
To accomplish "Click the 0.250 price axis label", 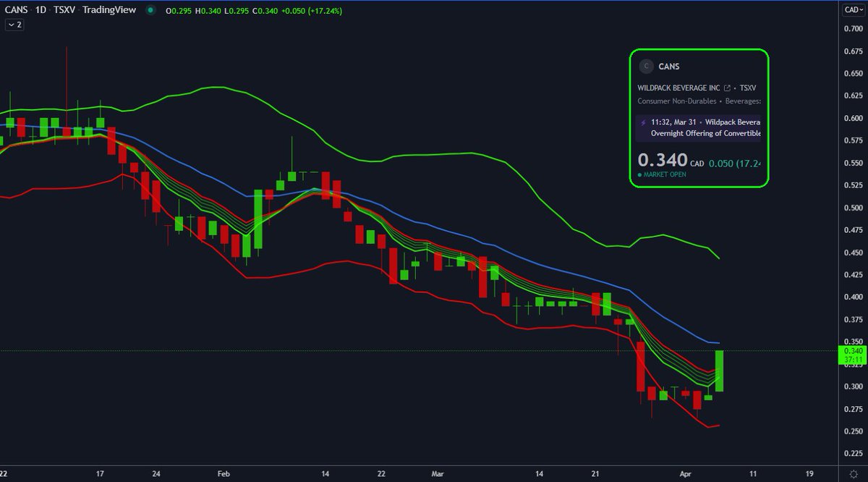I will [852, 431].
